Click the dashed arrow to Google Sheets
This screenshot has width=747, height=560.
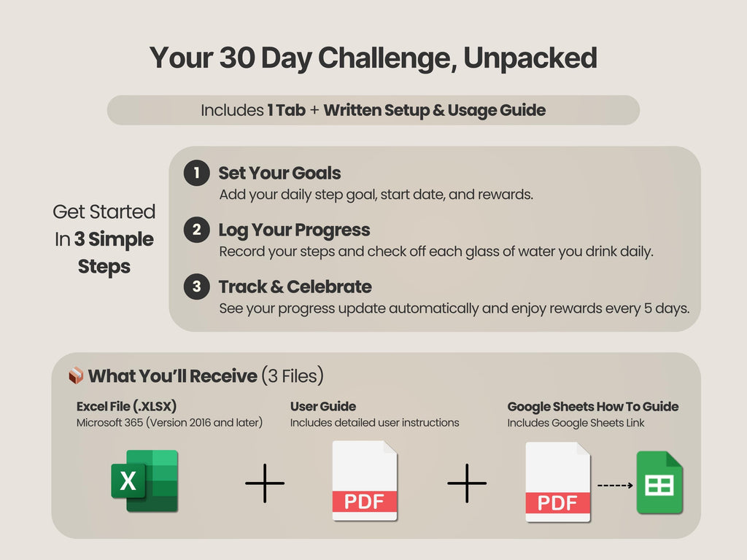615,485
